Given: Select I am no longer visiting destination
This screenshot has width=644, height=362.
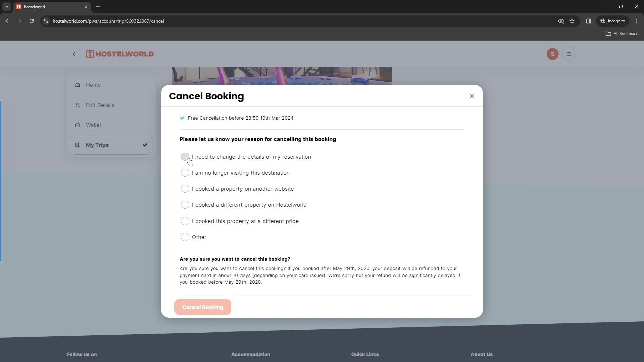Looking at the screenshot, I should click(x=185, y=172).
